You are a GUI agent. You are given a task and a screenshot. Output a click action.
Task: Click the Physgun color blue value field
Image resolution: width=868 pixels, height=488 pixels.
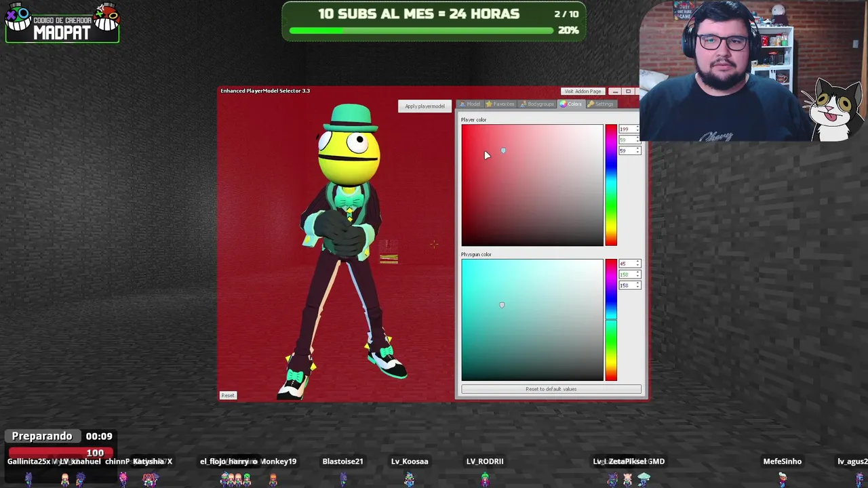click(629, 285)
